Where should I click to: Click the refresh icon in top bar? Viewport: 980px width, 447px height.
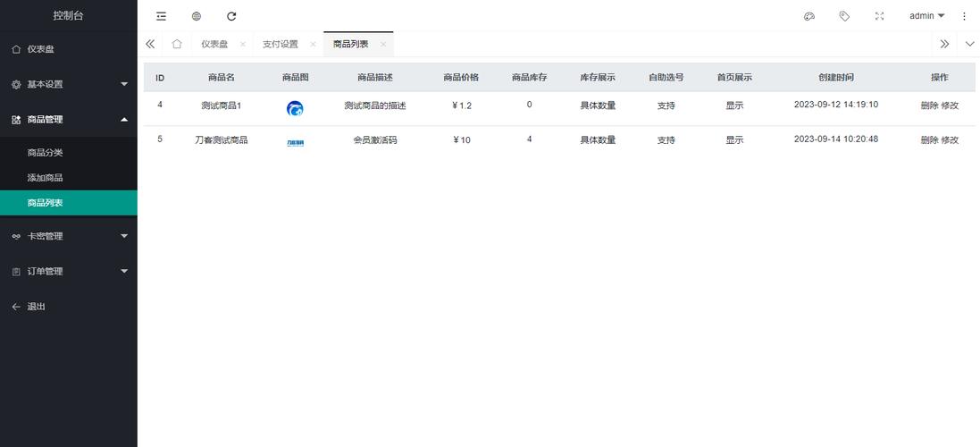click(231, 16)
